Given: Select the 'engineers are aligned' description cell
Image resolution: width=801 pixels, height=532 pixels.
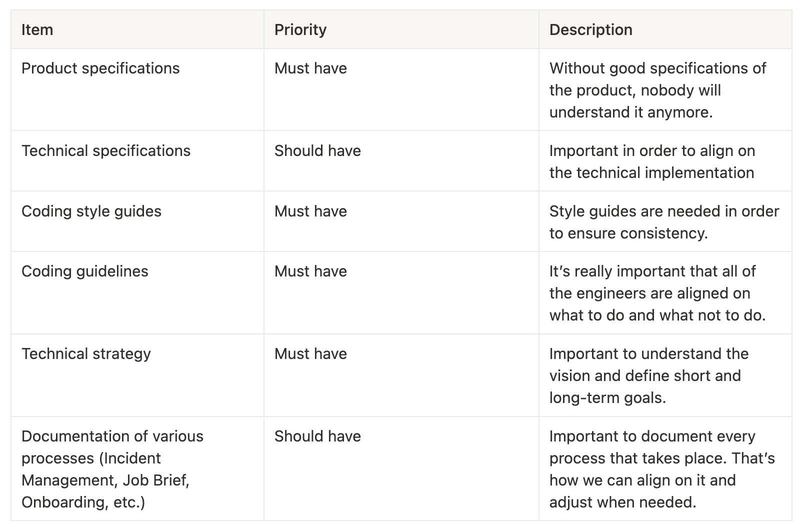Looking at the screenshot, I should [657, 293].
